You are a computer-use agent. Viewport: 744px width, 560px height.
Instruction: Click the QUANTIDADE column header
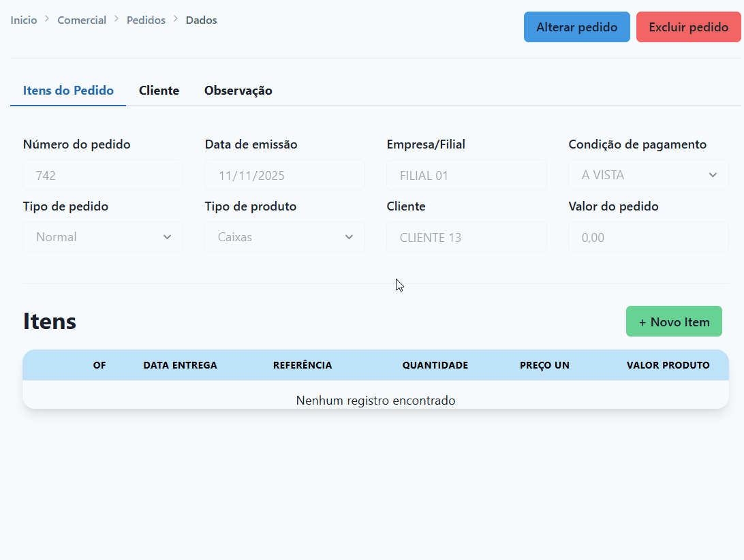(x=435, y=365)
